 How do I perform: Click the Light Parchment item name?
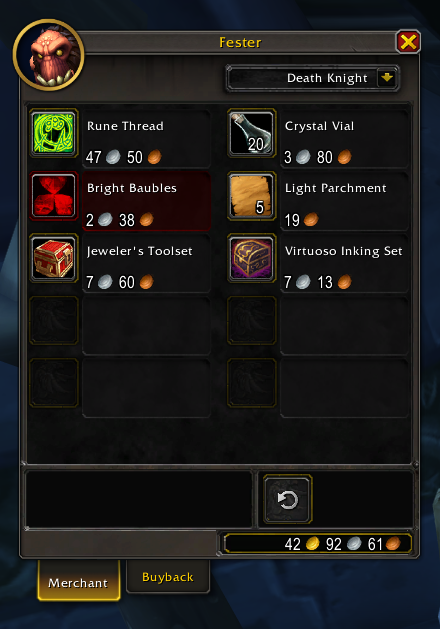pyautogui.click(x=336, y=188)
